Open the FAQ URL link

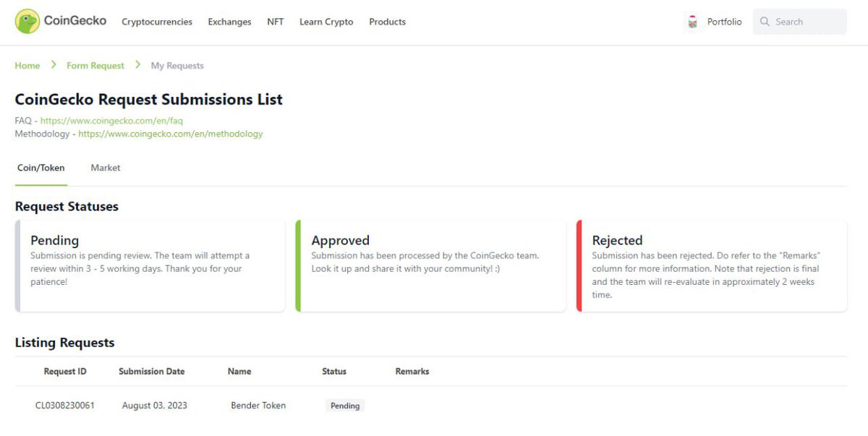[111, 121]
